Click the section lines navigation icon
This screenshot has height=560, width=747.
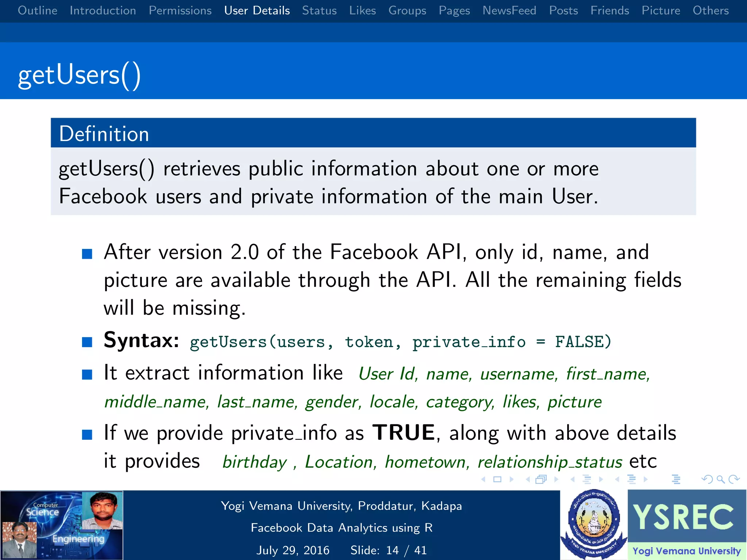(631, 479)
